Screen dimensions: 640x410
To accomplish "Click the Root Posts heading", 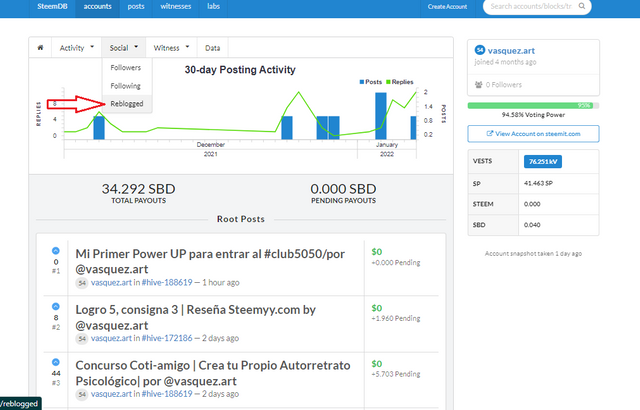I will point(241,219).
